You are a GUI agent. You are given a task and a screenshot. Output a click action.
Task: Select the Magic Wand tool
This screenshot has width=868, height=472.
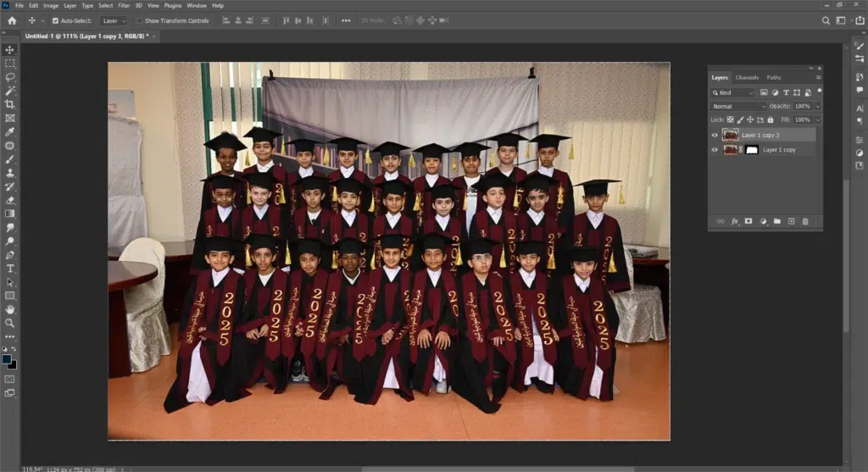coord(10,91)
